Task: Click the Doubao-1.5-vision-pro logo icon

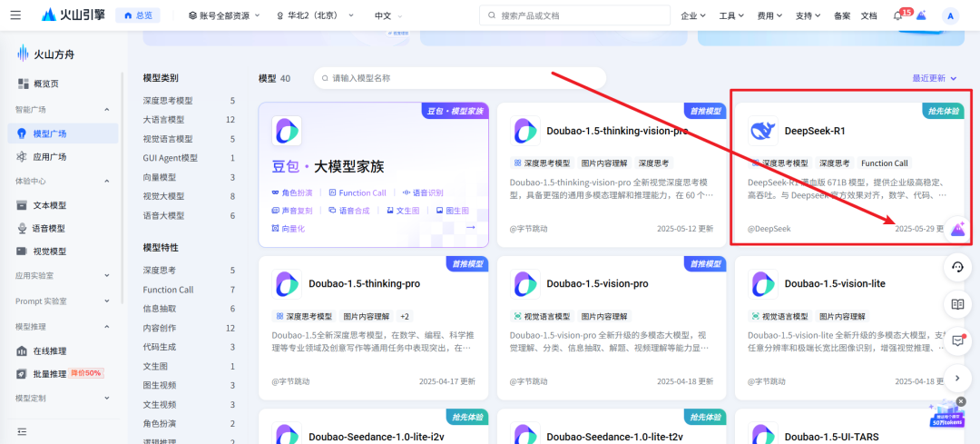Action: coord(525,284)
